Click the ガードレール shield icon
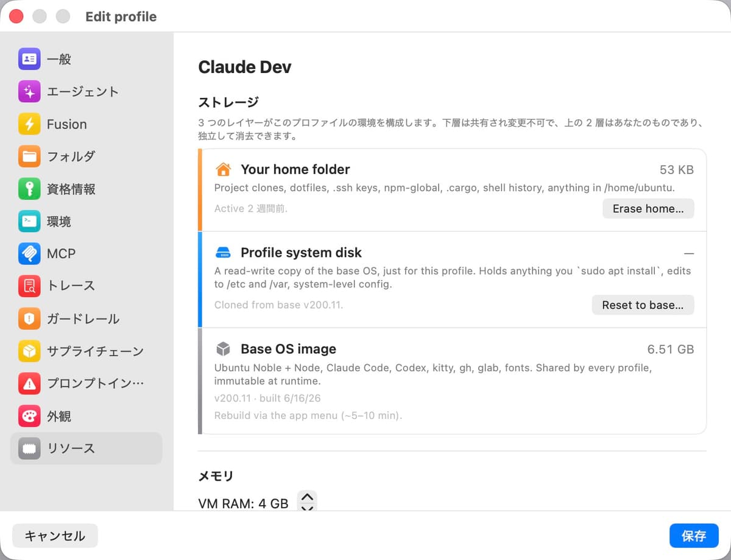Image resolution: width=731 pixels, height=560 pixels. 29,318
